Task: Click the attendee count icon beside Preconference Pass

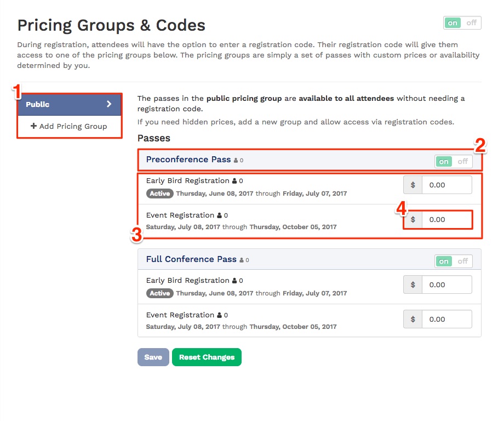Action: tap(236, 160)
